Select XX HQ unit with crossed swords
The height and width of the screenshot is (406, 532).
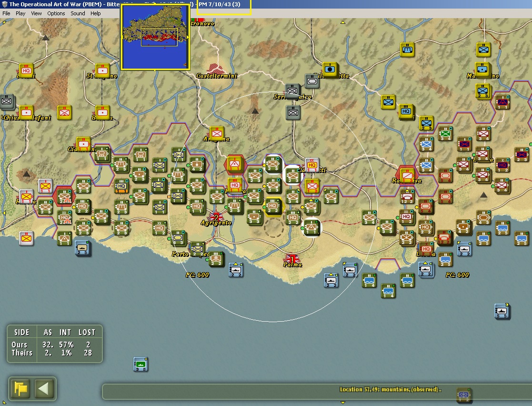coord(64,217)
